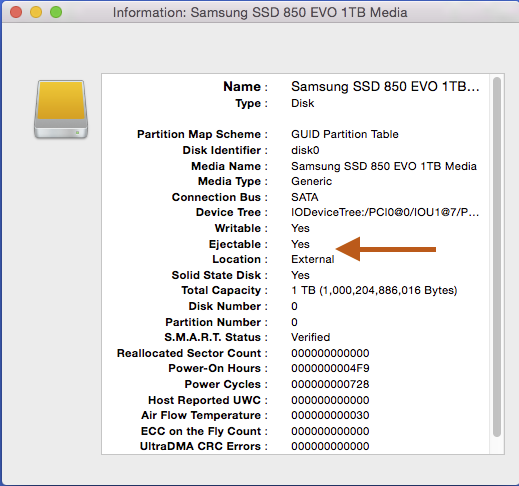Close the Information window with red button
This screenshot has width=519, height=486.
(16, 12)
